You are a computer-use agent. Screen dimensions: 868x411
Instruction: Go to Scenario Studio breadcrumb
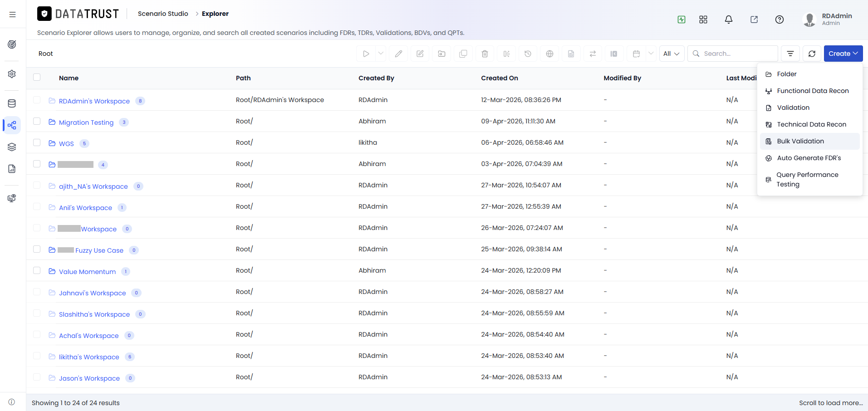click(x=163, y=14)
